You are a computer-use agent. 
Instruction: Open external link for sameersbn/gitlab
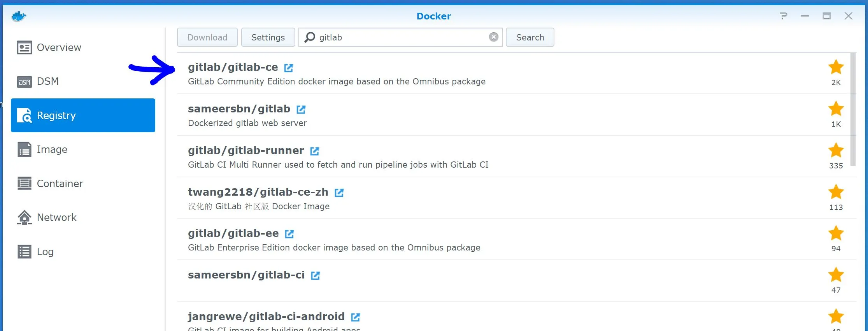pos(301,109)
